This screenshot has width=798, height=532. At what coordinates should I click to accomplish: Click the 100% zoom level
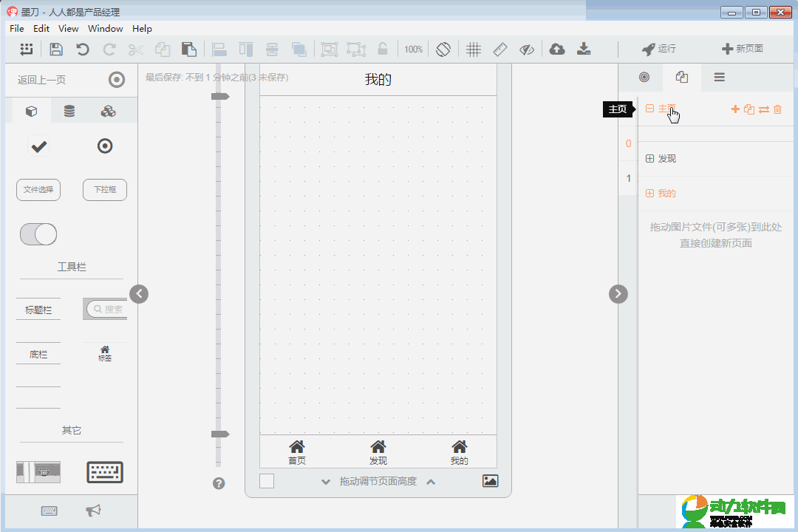coord(413,49)
